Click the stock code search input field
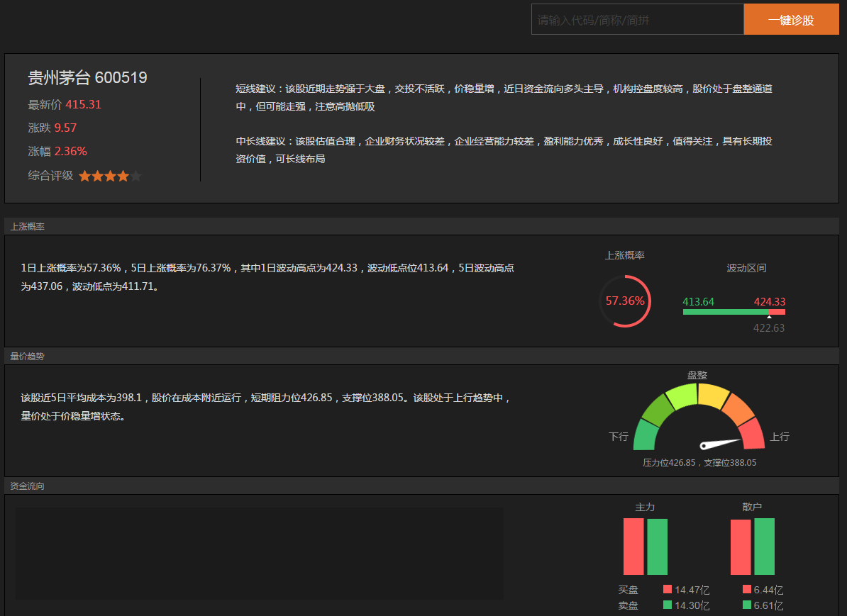The image size is (847, 616). point(638,19)
